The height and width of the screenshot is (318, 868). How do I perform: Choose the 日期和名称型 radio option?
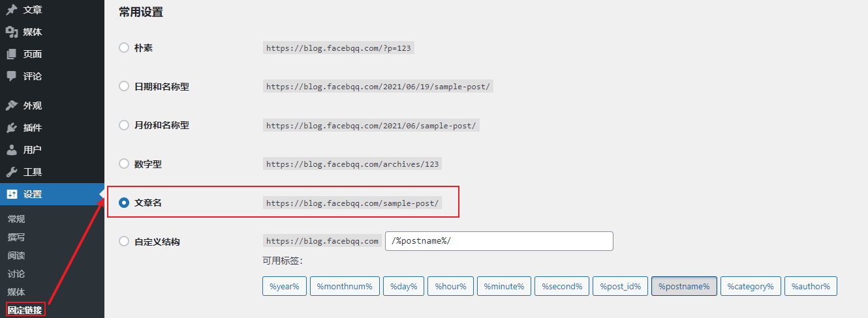coord(124,86)
